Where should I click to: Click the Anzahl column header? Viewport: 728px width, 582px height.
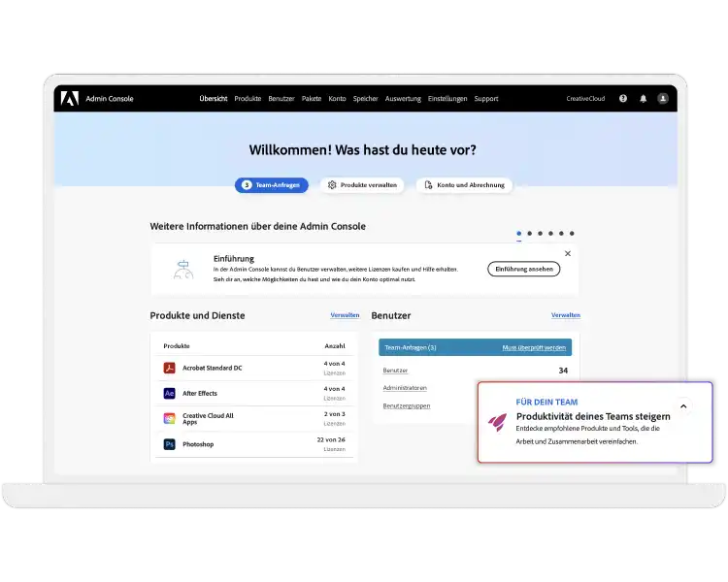(x=335, y=346)
